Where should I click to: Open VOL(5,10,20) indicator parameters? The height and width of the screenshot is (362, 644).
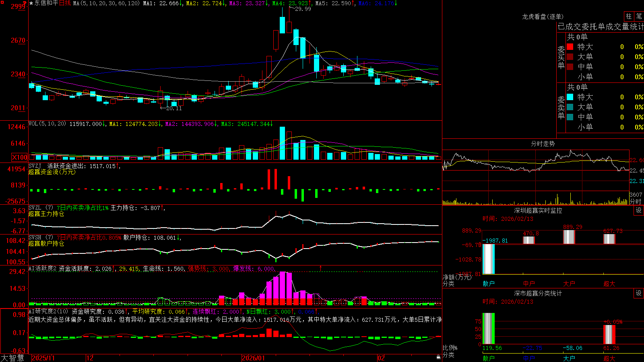coord(47,124)
